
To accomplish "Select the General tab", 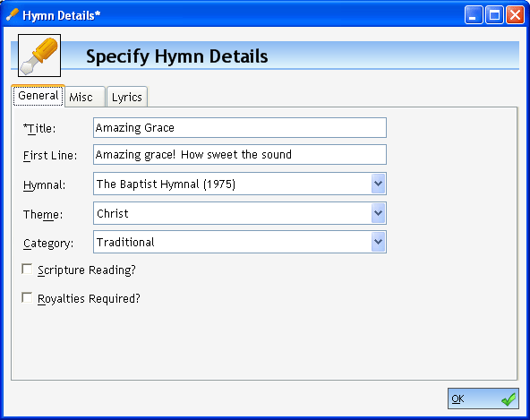I will click(x=38, y=96).
